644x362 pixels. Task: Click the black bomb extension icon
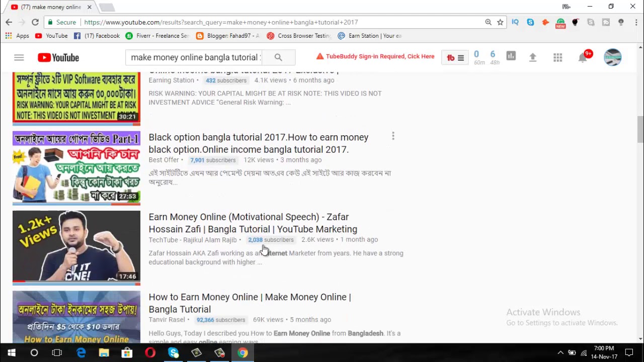576,22
